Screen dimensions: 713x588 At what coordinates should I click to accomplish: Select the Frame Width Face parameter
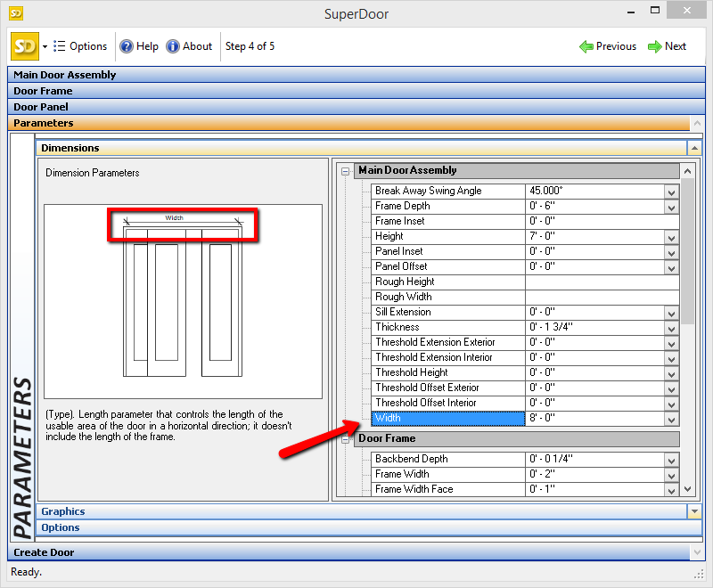[448, 489]
